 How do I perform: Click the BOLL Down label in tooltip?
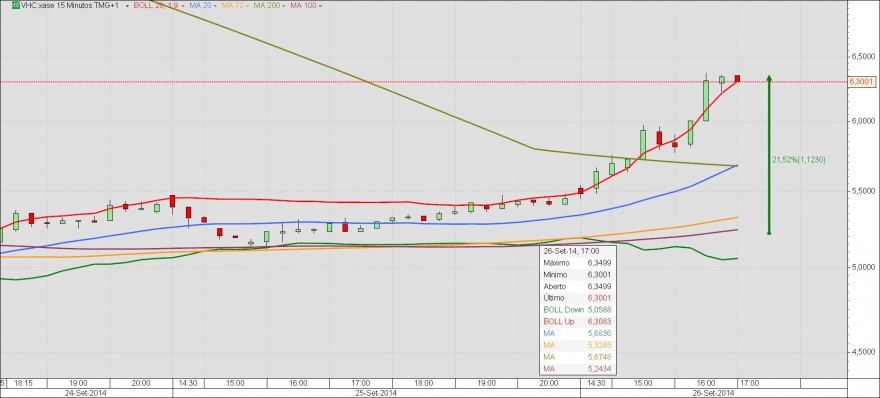(564, 309)
